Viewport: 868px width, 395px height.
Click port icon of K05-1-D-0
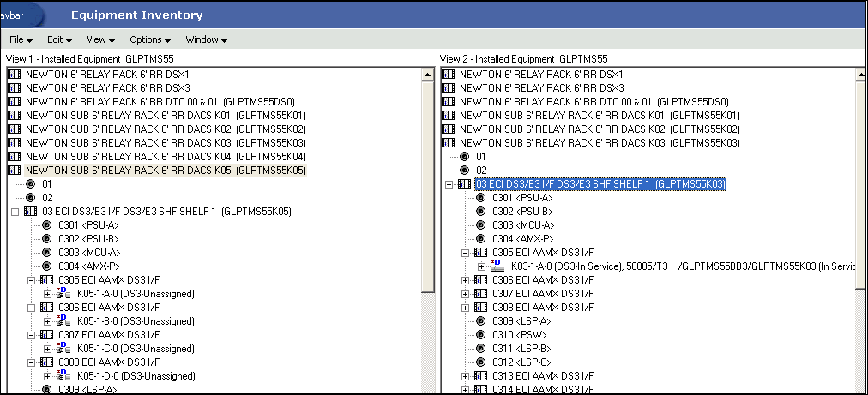[63, 376]
